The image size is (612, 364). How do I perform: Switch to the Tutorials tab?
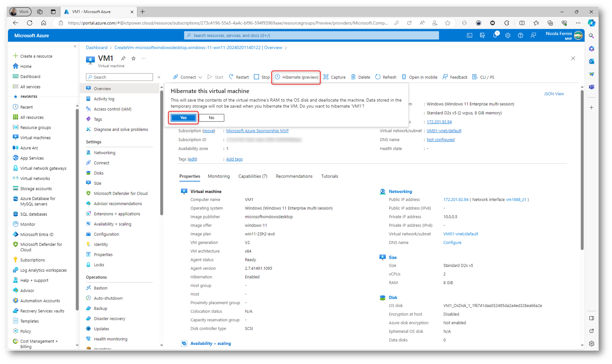click(329, 176)
